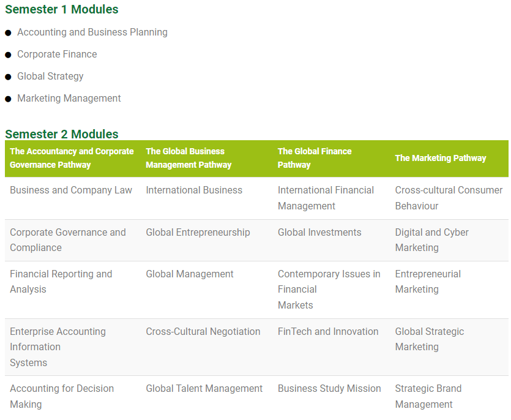The height and width of the screenshot is (420, 511).
Task: Click the bullet next to Corporate Finance
Action: tap(8, 54)
